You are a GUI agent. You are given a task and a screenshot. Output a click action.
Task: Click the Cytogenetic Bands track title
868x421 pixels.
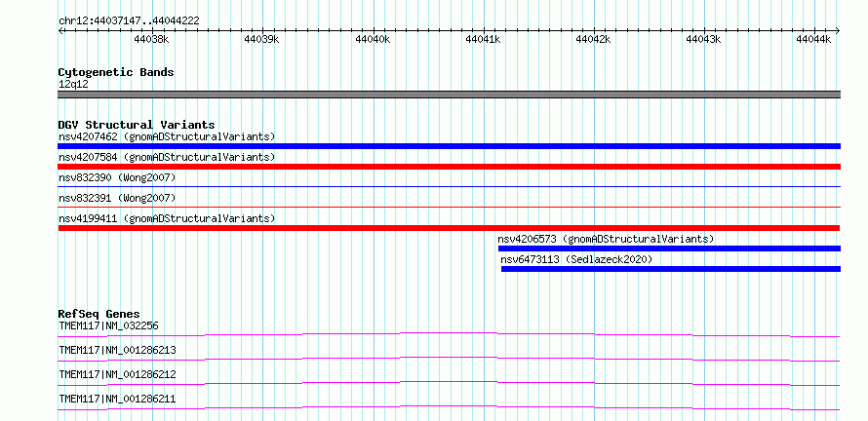[x=116, y=72]
